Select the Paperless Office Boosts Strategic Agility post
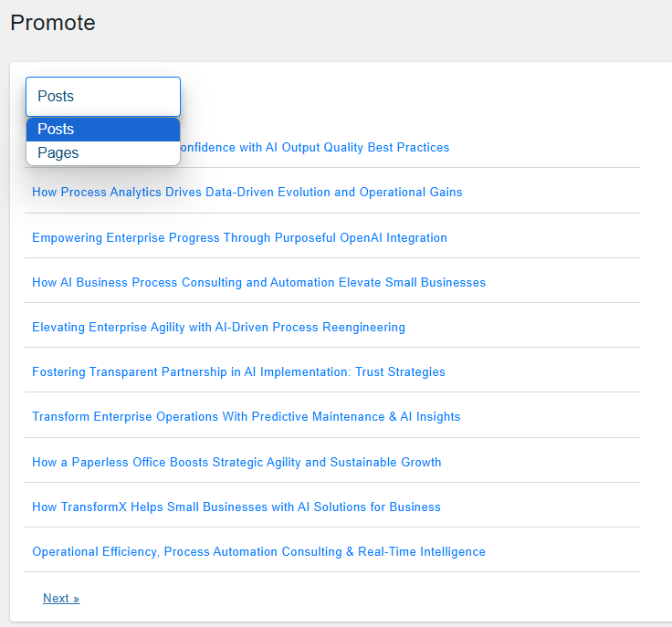Screen dimensions: 672x627 [236, 462]
